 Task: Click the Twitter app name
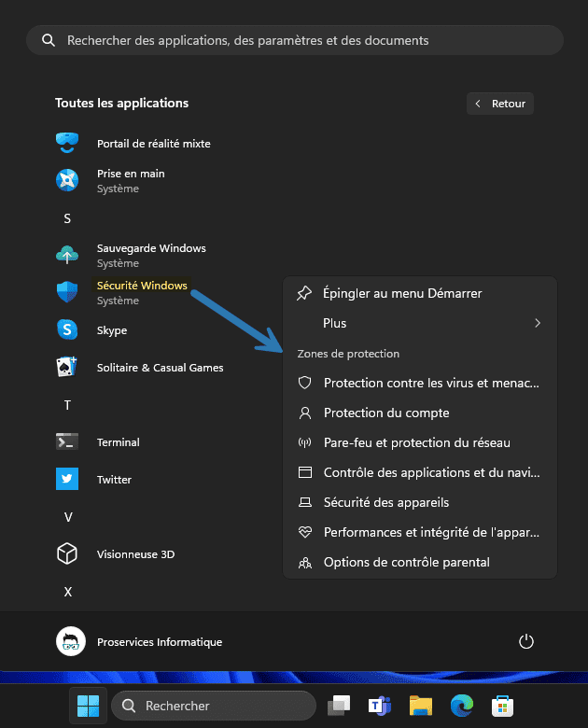click(x=114, y=479)
